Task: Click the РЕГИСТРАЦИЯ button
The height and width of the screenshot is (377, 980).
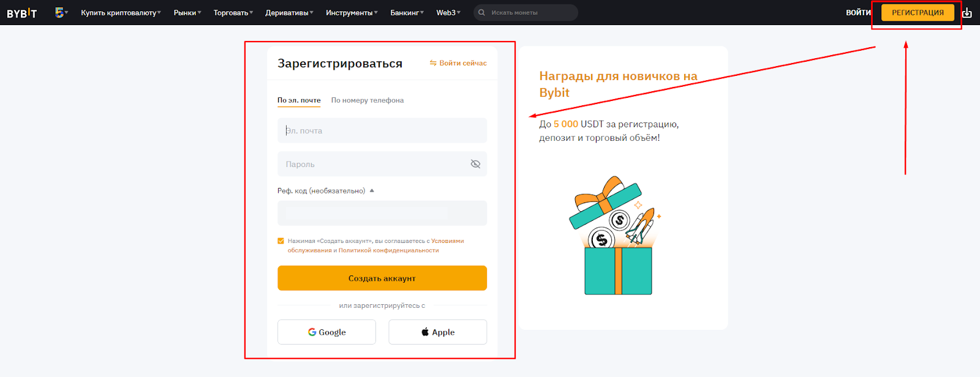Action: click(x=918, y=13)
